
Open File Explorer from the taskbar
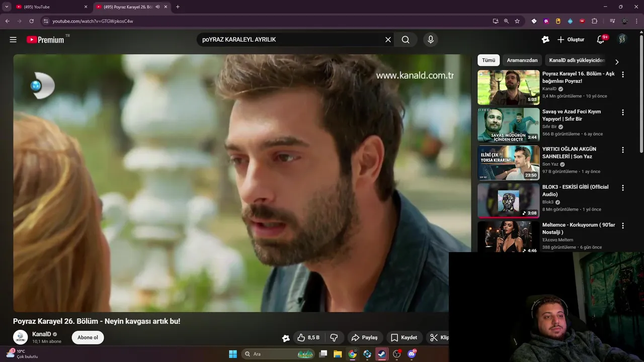(338, 354)
